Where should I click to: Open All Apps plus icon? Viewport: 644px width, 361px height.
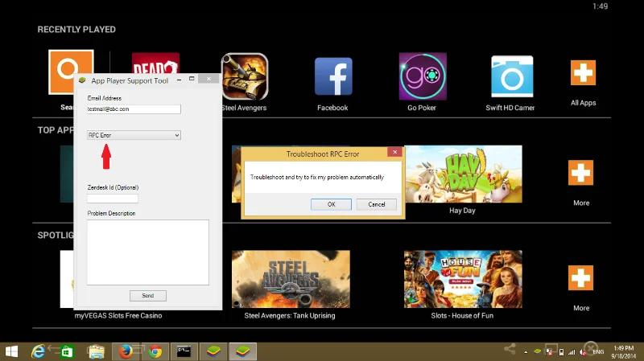coord(583,72)
